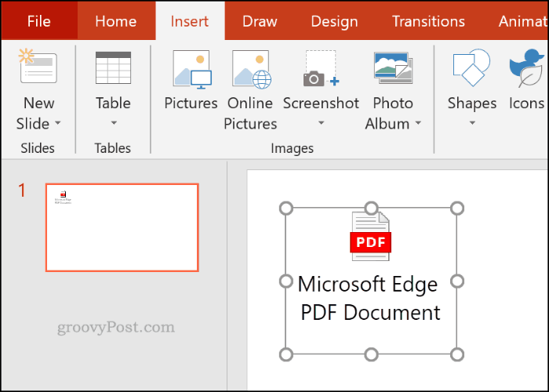Click the Microsoft Edge PDF Document label

(369, 298)
